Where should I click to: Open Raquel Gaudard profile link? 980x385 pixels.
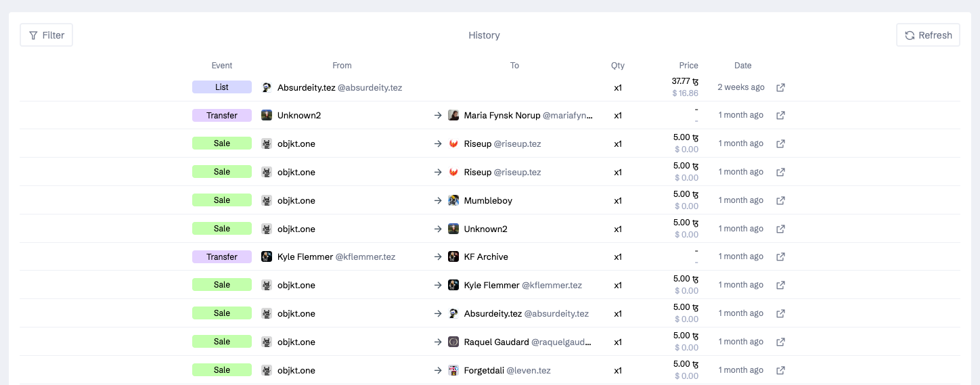tap(529, 342)
